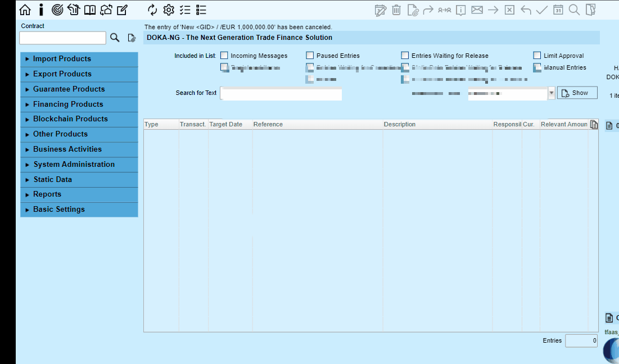Click the calendar with pencil icon
Viewport: 619px width, 364px height.
(380, 10)
